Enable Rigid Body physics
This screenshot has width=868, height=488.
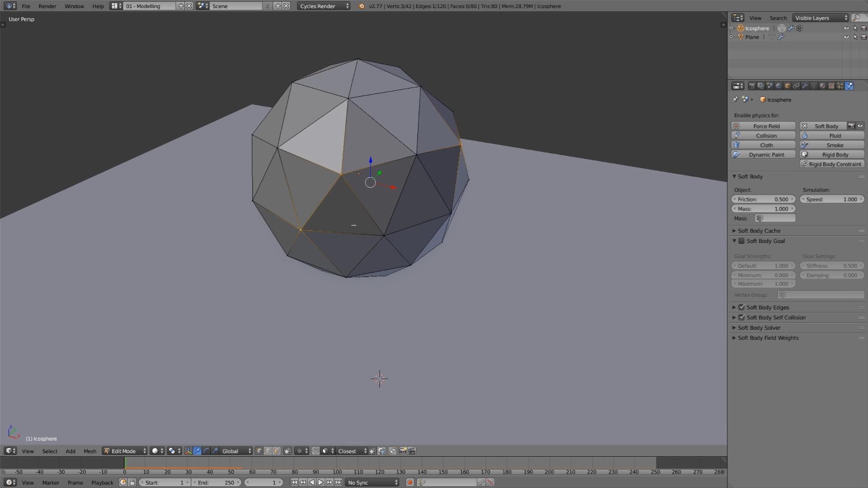pos(832,155)
